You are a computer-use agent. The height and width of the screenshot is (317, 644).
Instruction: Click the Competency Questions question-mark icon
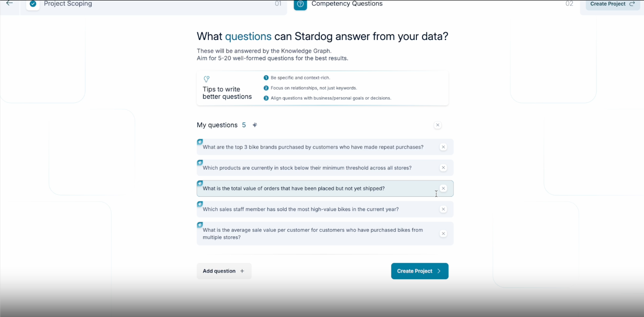[300, 4]
